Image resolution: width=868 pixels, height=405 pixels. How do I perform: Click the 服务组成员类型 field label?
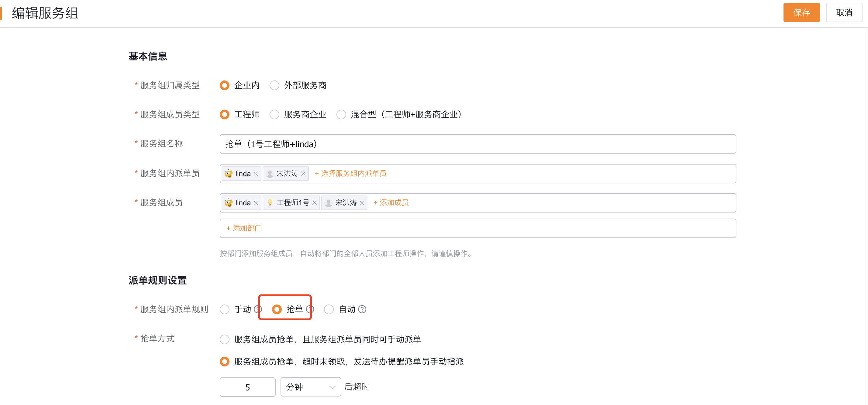tap(170, 114)
